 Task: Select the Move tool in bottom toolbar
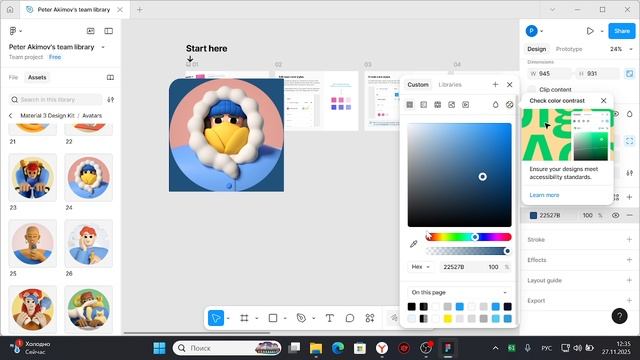point(216,318)
